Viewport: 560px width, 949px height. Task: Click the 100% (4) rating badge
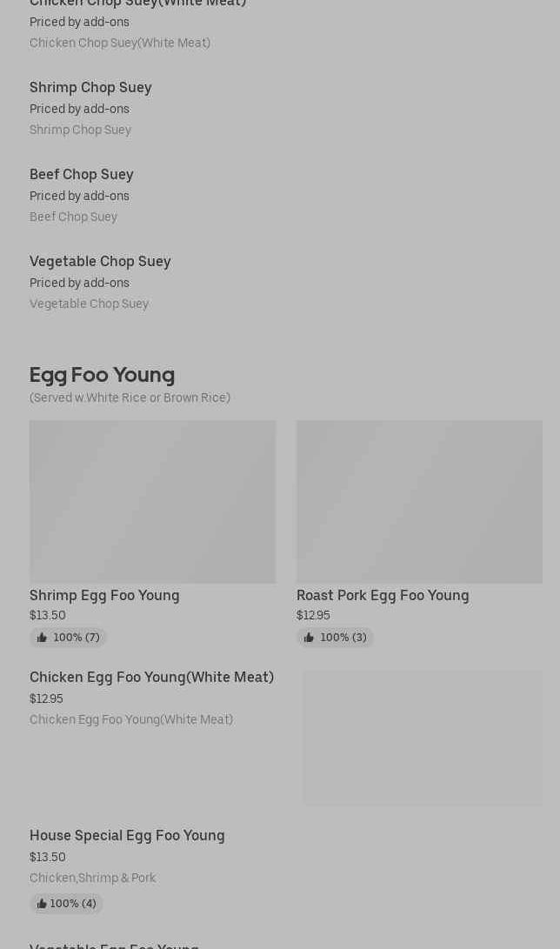point(66,904)
